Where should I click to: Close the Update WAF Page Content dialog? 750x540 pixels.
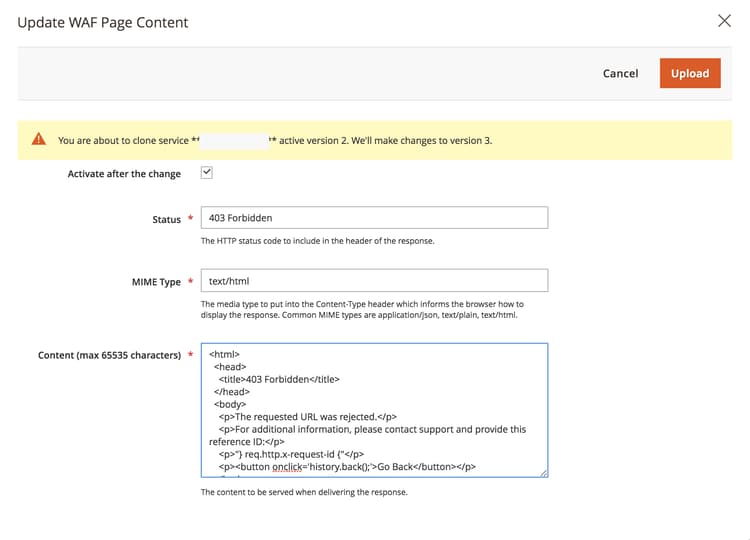coord(725,21)
